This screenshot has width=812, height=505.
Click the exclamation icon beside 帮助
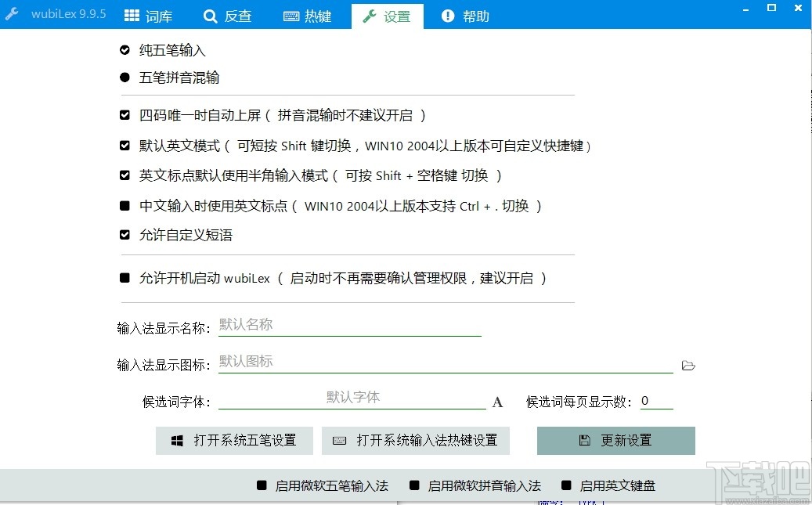pyautogui.click(x=446, y=15)
